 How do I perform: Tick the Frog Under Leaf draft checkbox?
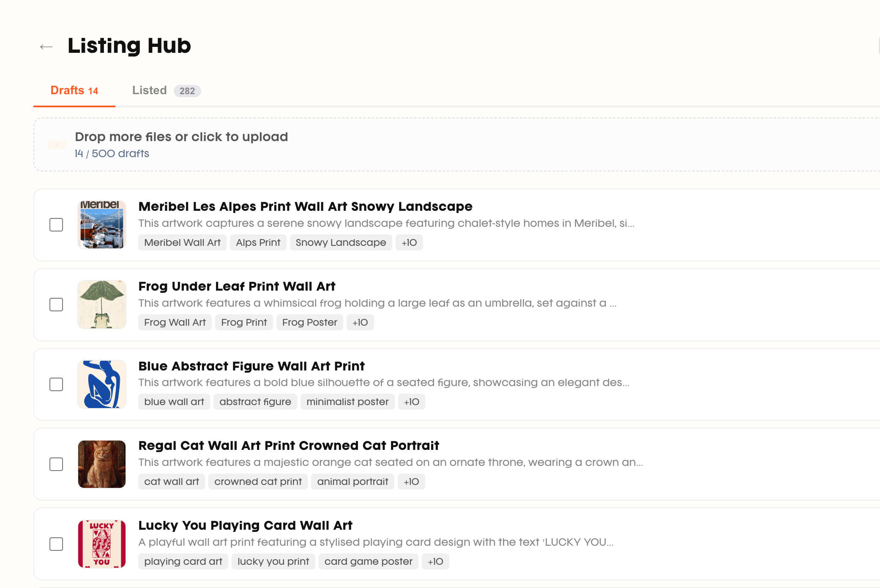(x=56, y=305)
